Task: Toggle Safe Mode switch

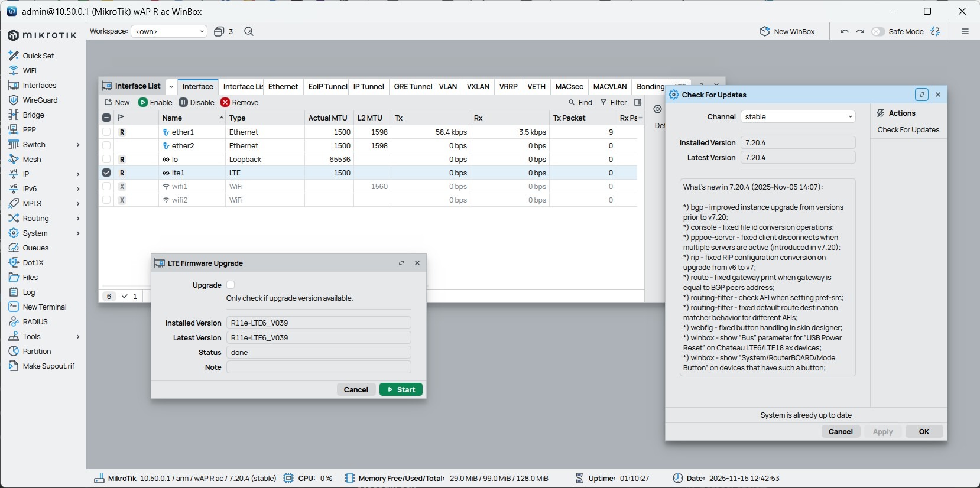Action: pyautogui.click(x=878, y=31)
